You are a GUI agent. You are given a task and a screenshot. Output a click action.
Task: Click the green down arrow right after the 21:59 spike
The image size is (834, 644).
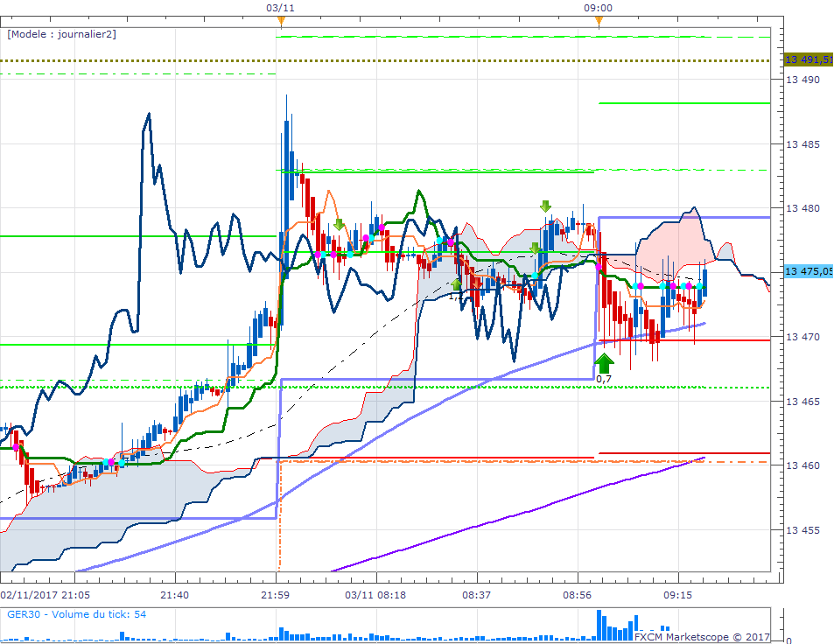339,224
